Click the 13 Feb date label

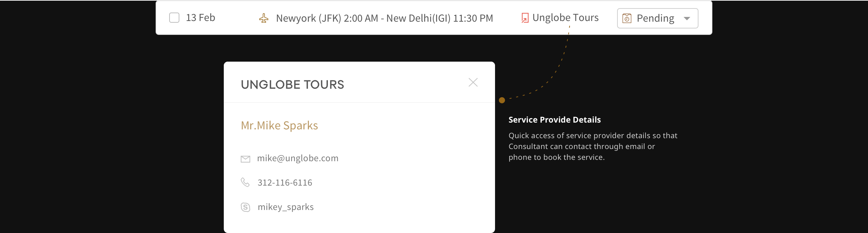[200, 18]
